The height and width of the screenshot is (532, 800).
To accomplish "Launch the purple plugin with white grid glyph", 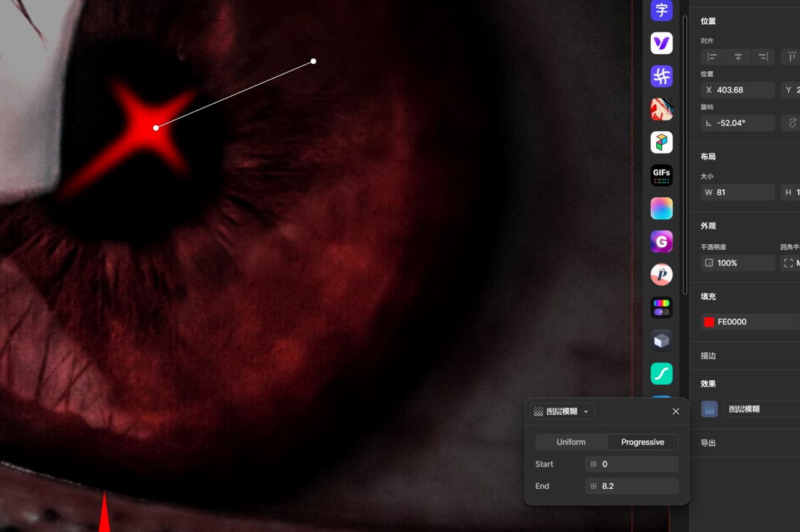I will pyautogui.click(x=662, y=76).
